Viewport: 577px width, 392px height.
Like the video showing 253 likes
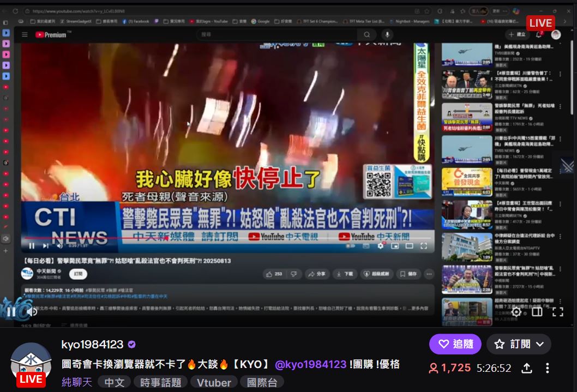pos(274,274)
